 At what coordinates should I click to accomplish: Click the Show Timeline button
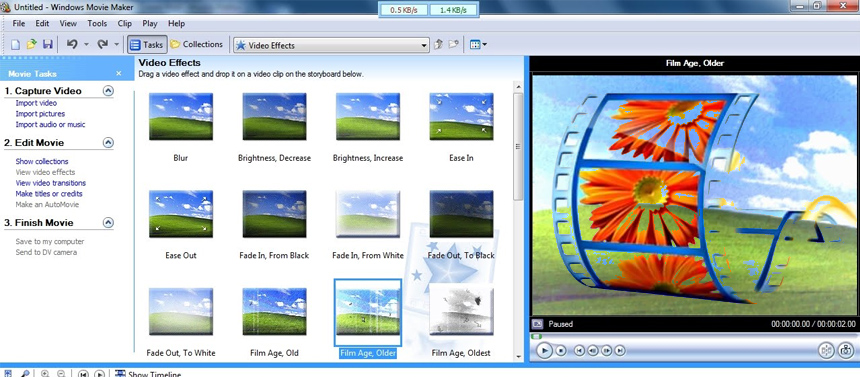click(148, 374)
